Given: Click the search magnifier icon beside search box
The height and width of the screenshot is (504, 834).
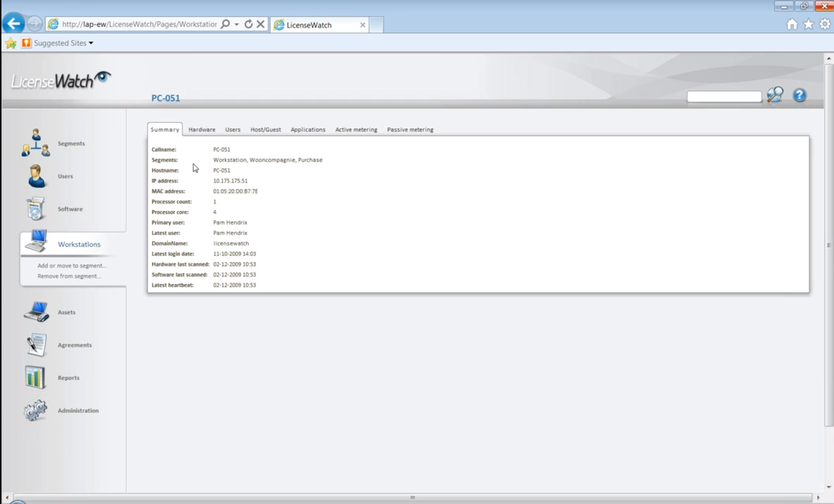Looking at the screenshot, I should (x=775, y=95).
